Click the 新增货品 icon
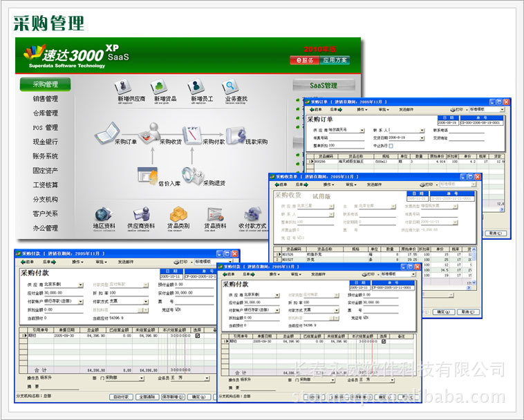 coord(159,86)
